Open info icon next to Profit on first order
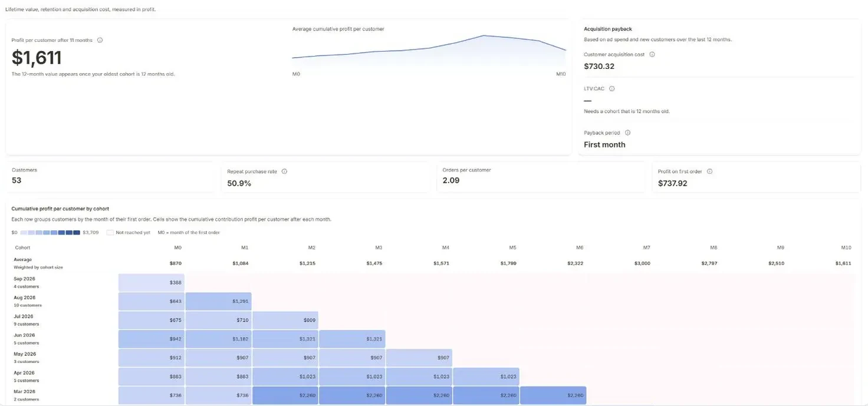 click(709, 171)
